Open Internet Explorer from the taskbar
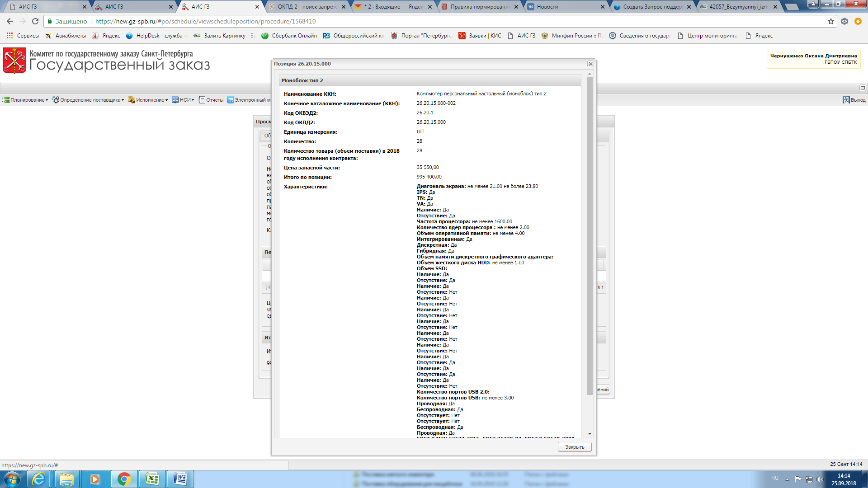This screenshot has height=488, width=868. [39, 479]
